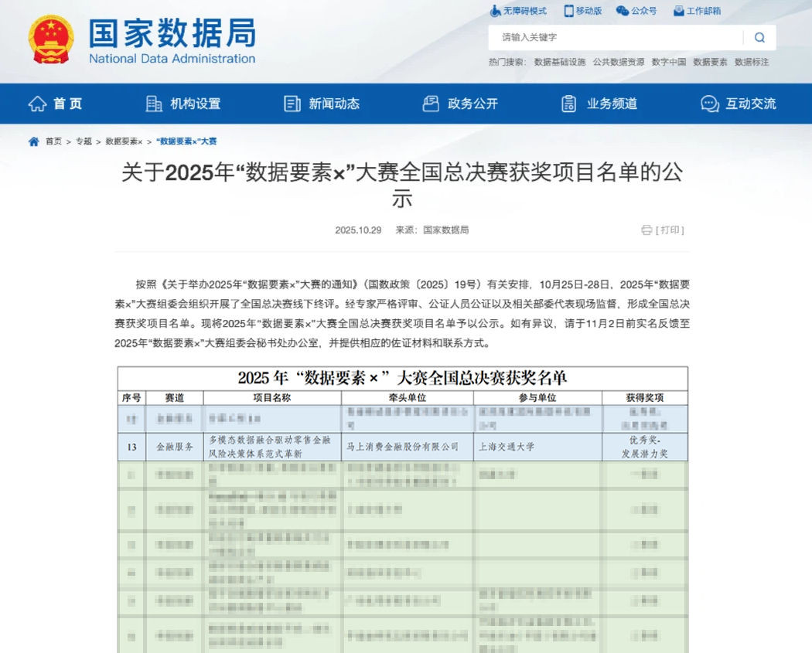Image resolution: width=812 pixels, height=653 pixels.
Task: Select row 13 项目名称 cell text
Action: click(x=273, y=446)
